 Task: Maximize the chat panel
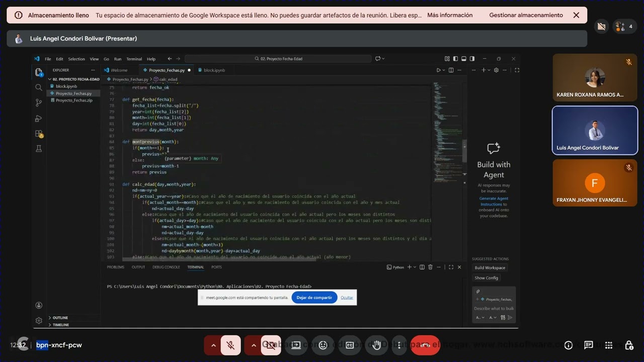click(x=517, y=70)
